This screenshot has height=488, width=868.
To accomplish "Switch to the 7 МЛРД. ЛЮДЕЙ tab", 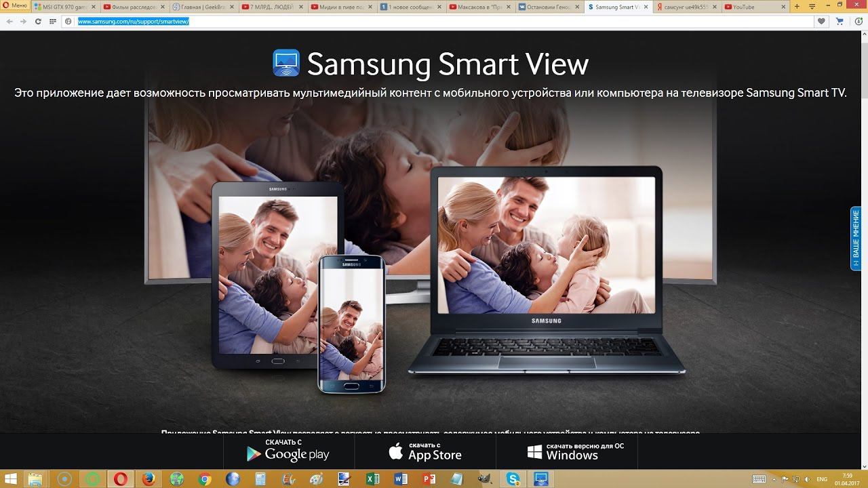I will tap(273, 7).
